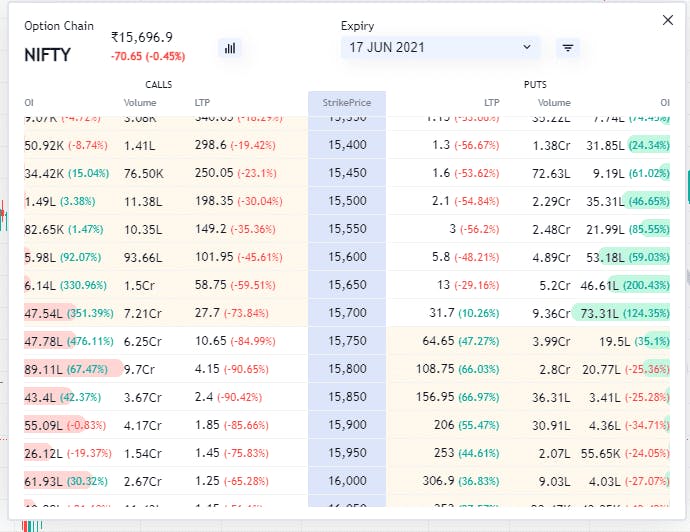The width and height of the screenshot is (690, 532).
Task: Click call LTP 4.15 value
Action: tap(207, 369)
